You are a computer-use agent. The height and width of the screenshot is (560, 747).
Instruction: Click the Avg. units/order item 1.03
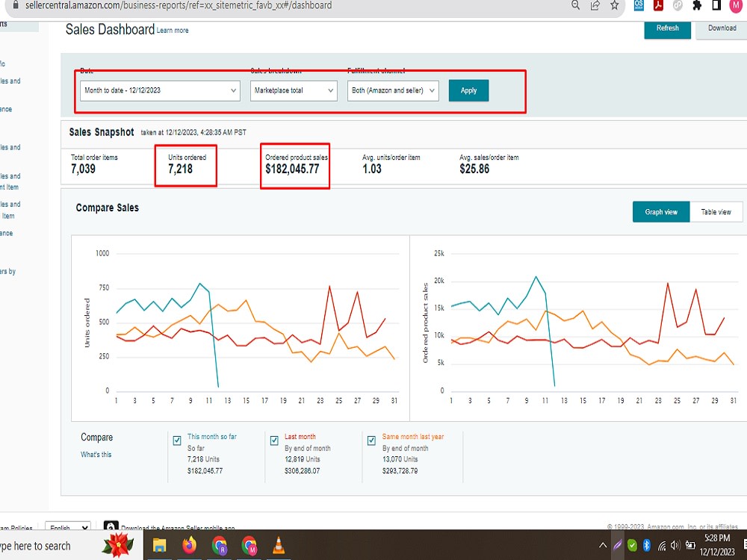tap(371, 169)
